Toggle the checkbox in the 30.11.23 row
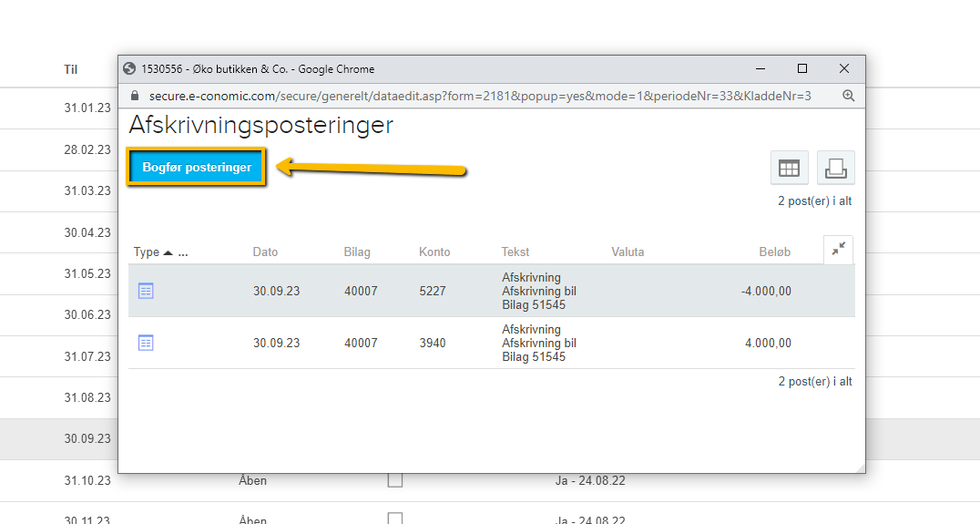The height and width of the screenshot is (524, 980). point(394,519)
